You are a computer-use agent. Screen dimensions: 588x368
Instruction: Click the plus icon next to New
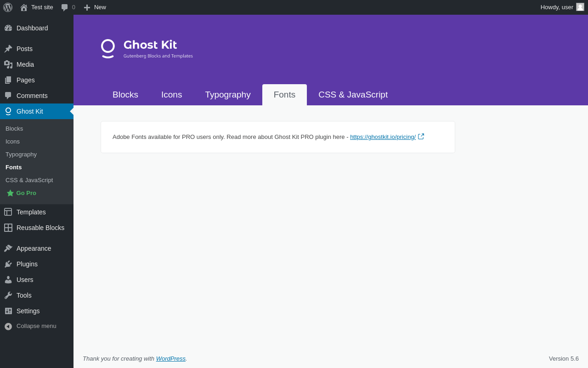click(x=87, y=7)
